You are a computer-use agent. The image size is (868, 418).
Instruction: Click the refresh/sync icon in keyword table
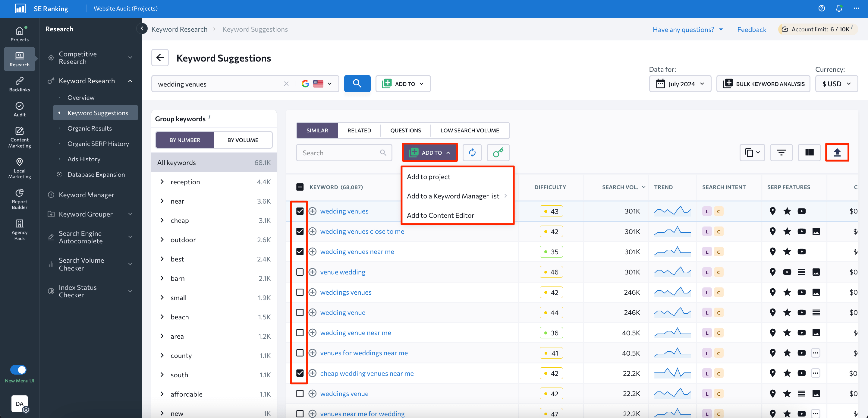tap(472, 152)
